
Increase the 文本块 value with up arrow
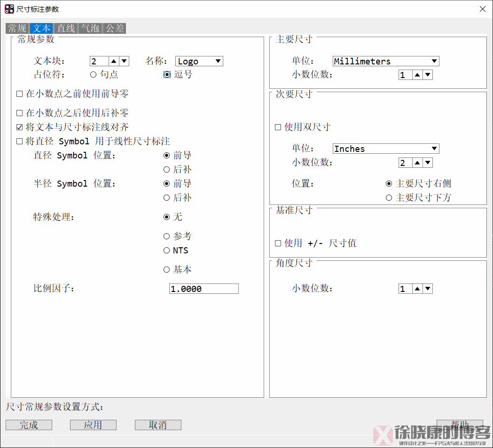tap(114, 61)
